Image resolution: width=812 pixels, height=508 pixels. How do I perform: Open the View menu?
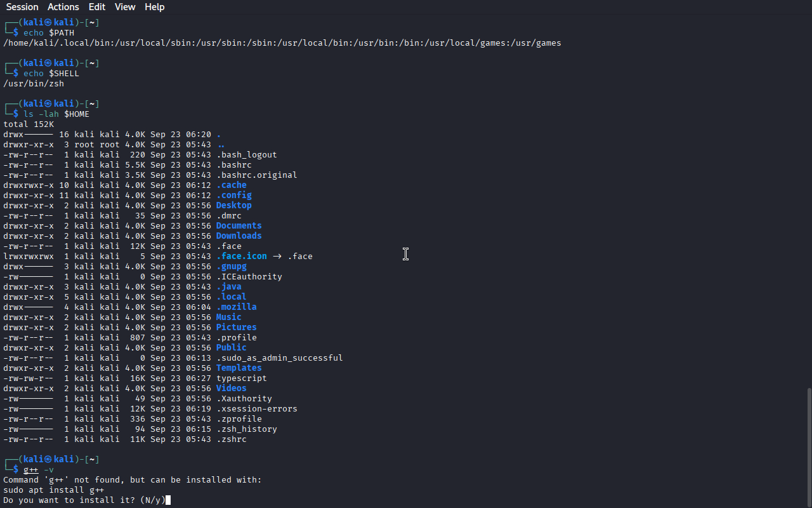point(125,7)
